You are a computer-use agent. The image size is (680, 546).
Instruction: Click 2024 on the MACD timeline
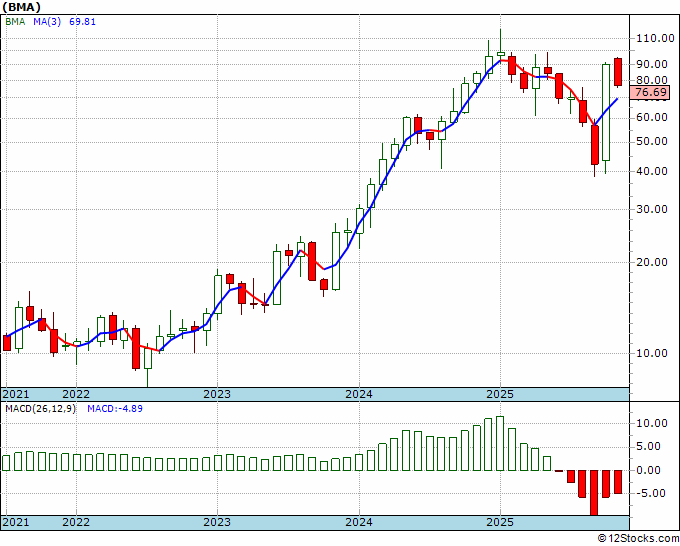[x=359, y=522]
